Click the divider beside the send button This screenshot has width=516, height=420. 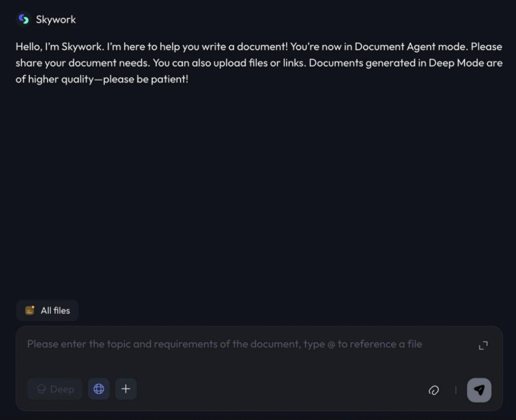tap(456, 390)
